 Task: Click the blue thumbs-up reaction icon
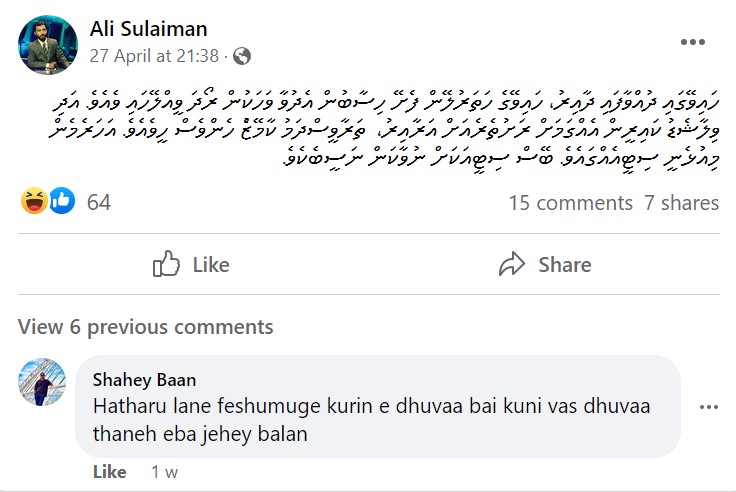[61, 201]
